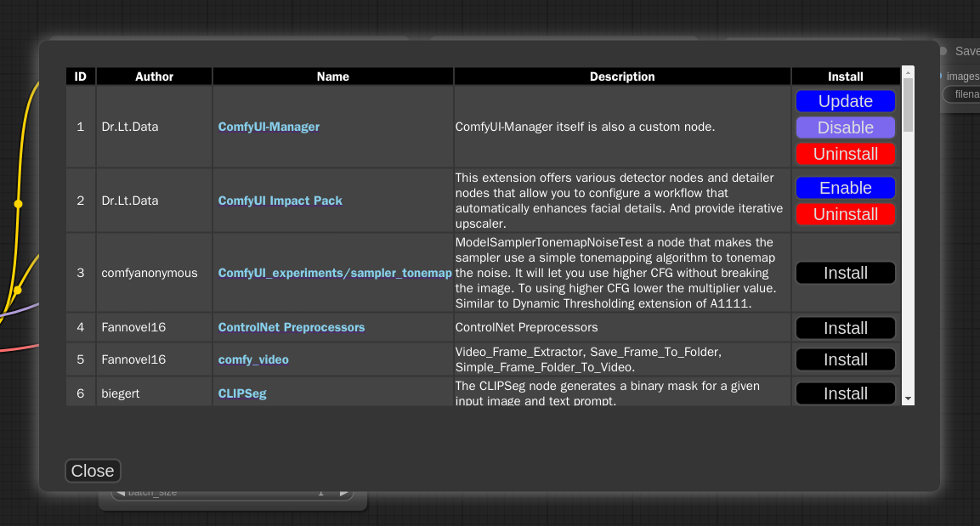
Task: Open the ComfyUI-Manager repository link
Action: coord(269,127)
